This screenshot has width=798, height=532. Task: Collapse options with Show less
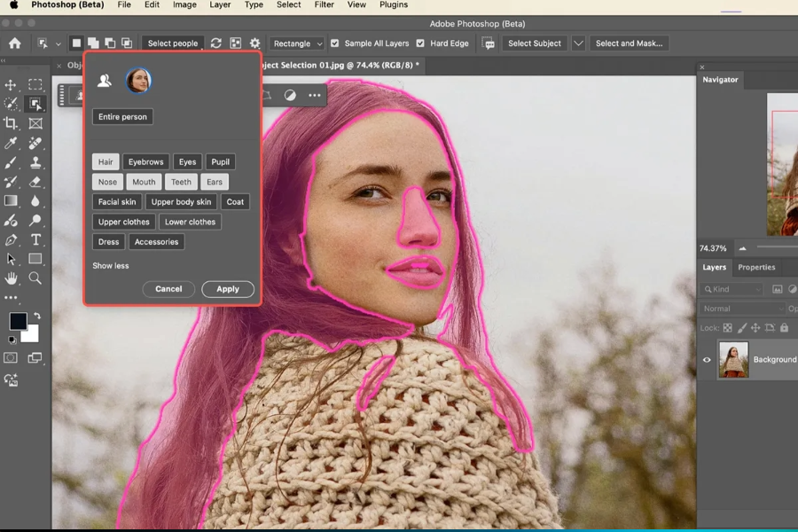(x=111, y=266)
